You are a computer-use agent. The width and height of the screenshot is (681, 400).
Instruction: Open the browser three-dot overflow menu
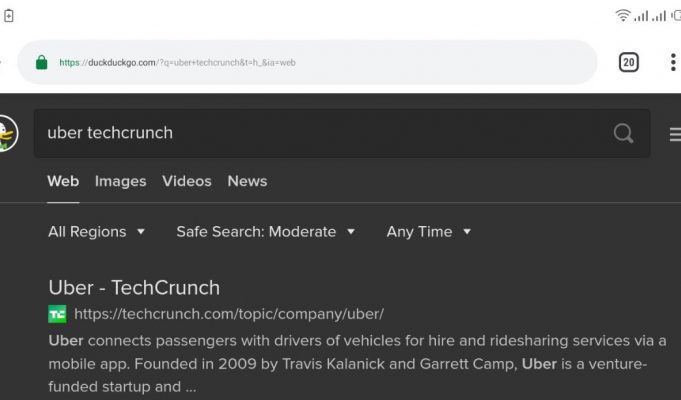673,62
